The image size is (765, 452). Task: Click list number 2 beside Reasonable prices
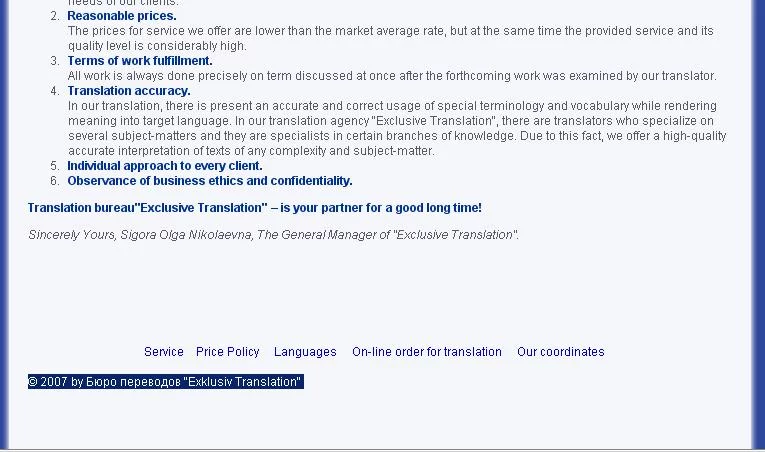pos(55,16)
